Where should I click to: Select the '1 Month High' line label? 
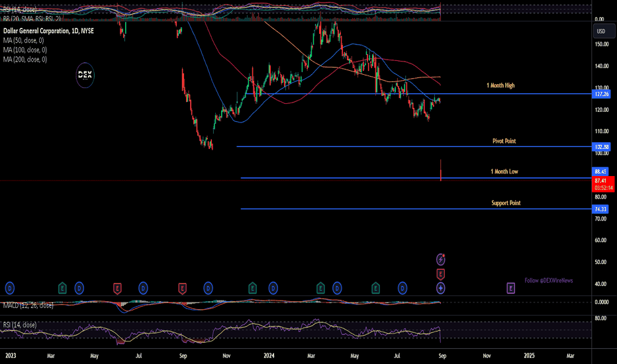(500, 85)
